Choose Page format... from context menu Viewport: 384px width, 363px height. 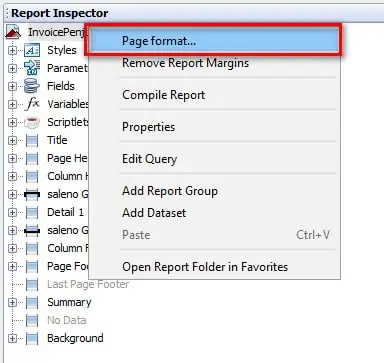click(213, 41)
